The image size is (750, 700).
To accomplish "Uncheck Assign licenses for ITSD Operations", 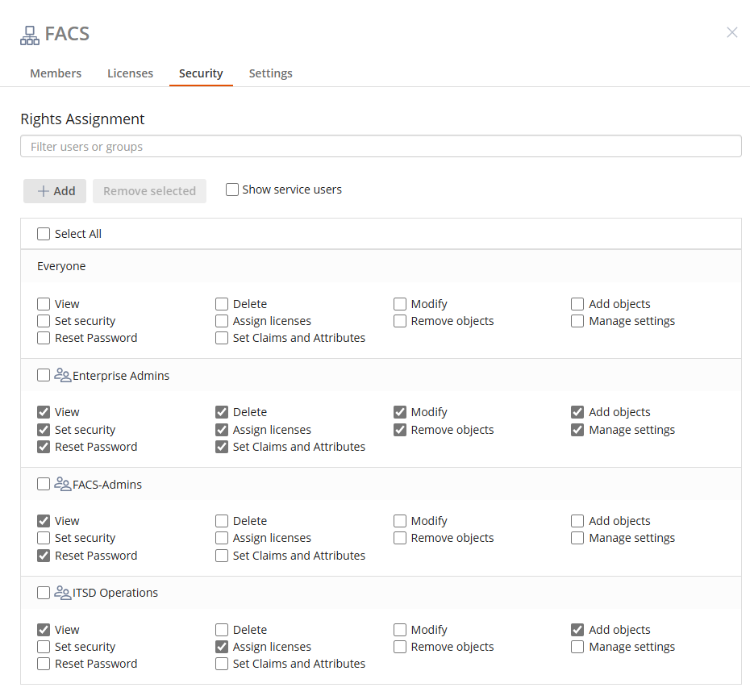I will point(222,647).
